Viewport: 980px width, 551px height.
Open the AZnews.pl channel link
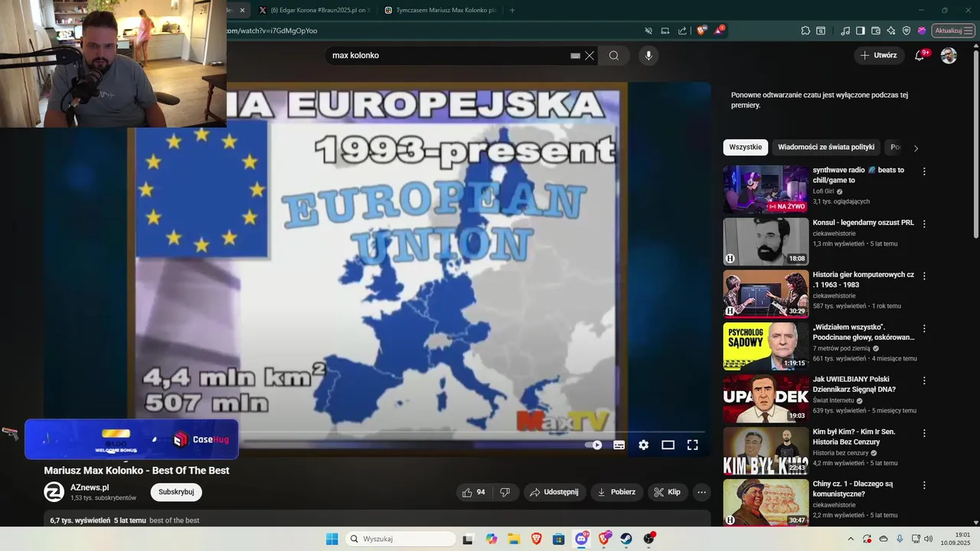point(90,487)
